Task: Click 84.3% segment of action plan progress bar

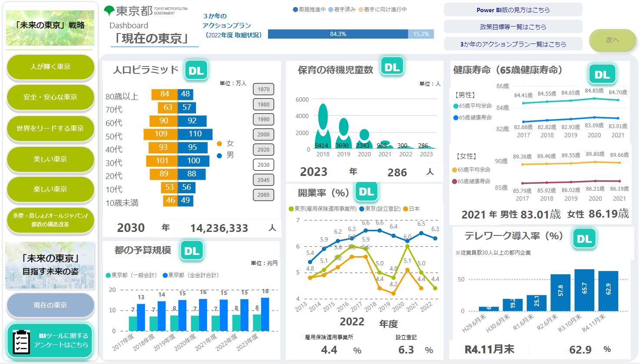Action: point(338,34)
